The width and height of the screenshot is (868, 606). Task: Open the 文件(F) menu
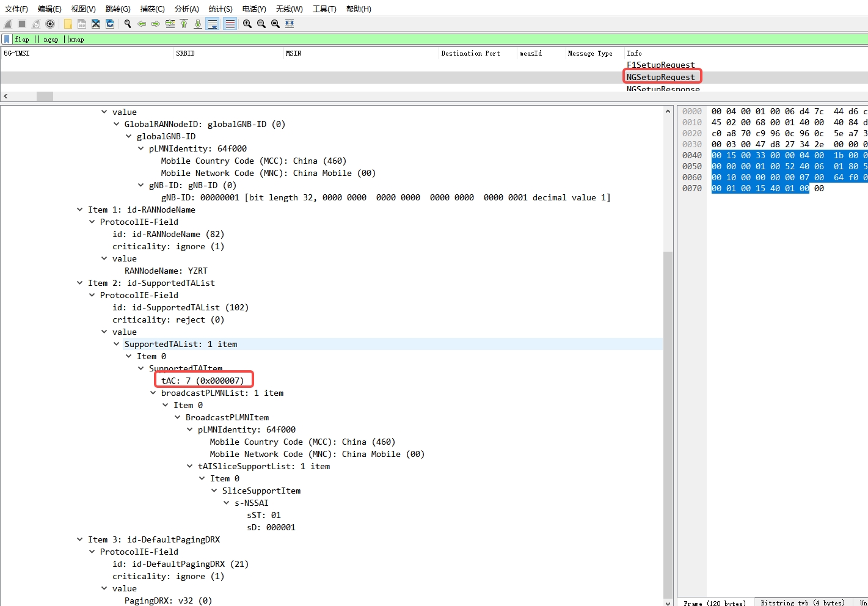[x=16, y=9]
